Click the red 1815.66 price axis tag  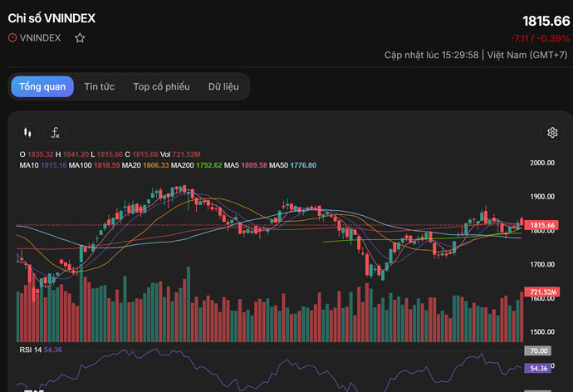(542, 225)
